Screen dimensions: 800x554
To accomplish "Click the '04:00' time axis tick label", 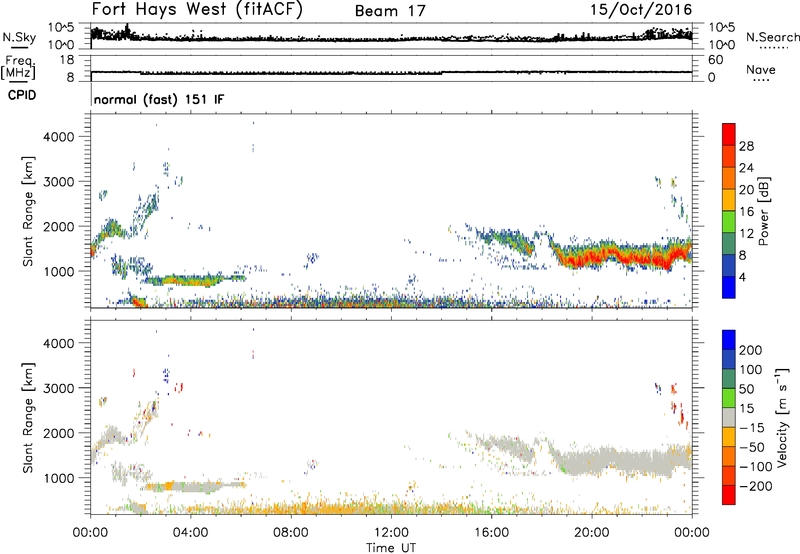I will pyautogui.click(x=190, y=533).
